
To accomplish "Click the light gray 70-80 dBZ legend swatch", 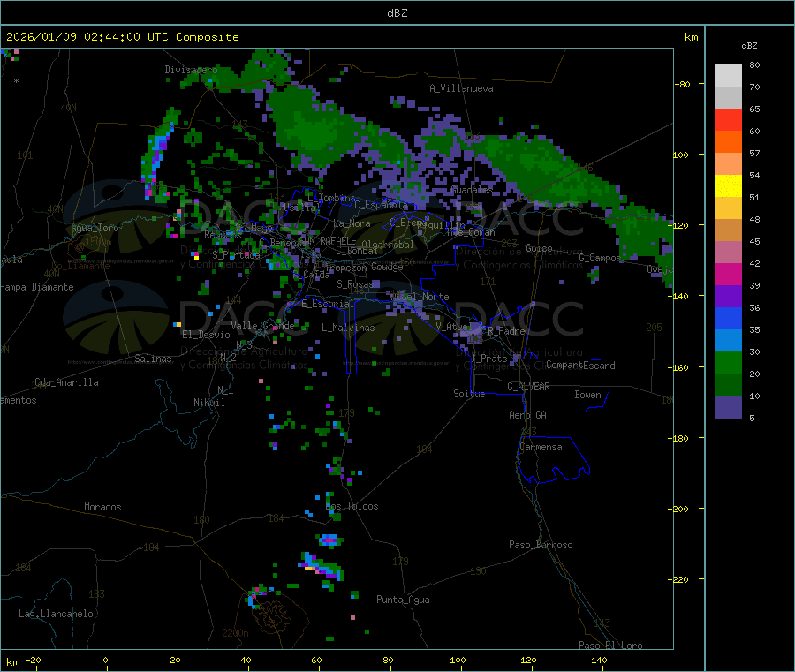I will pos(728,76).
